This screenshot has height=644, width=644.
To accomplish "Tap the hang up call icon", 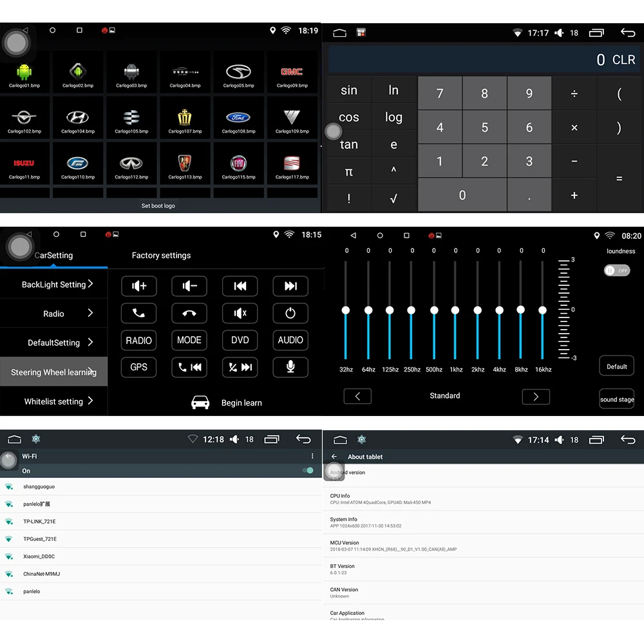I will [189, 313].
